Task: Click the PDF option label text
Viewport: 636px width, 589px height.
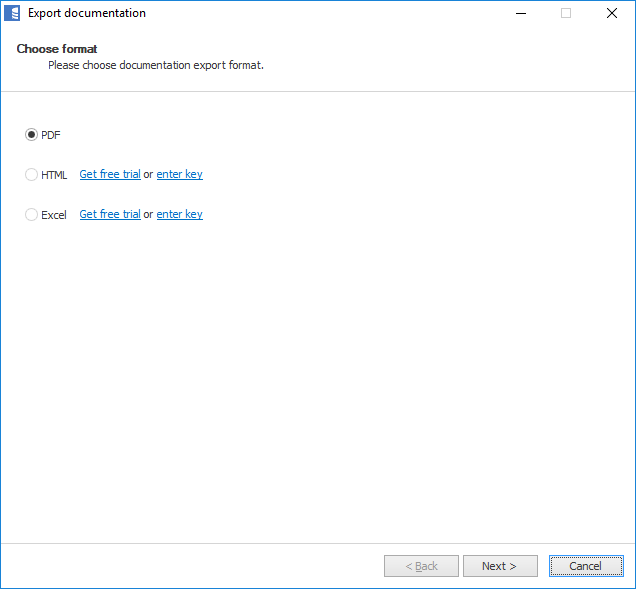Action: 51,135
